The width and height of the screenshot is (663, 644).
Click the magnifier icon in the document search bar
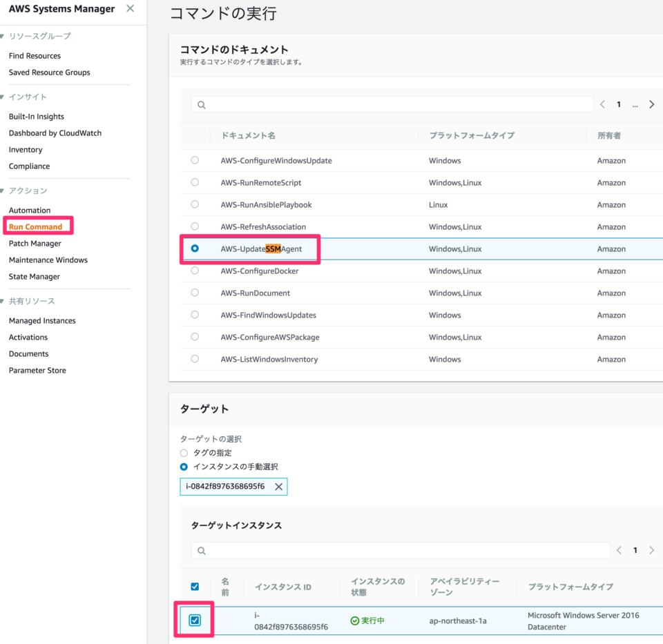pos(202,104)
